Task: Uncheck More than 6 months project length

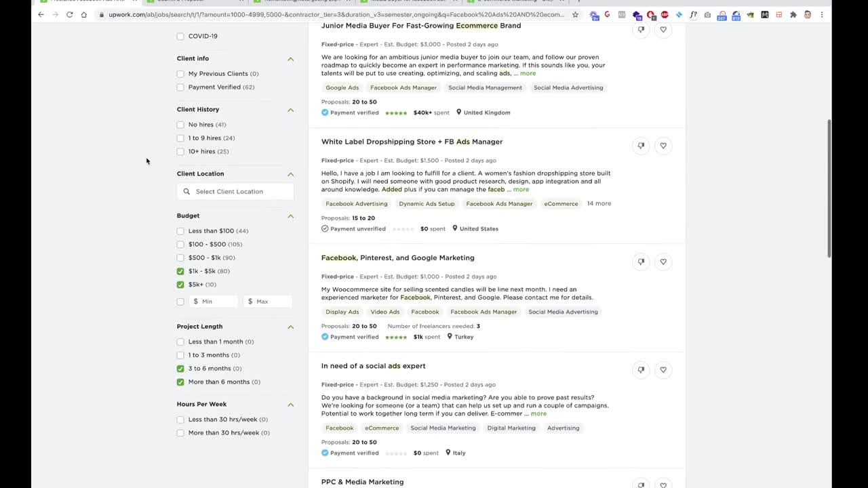Action: (180, 382)
